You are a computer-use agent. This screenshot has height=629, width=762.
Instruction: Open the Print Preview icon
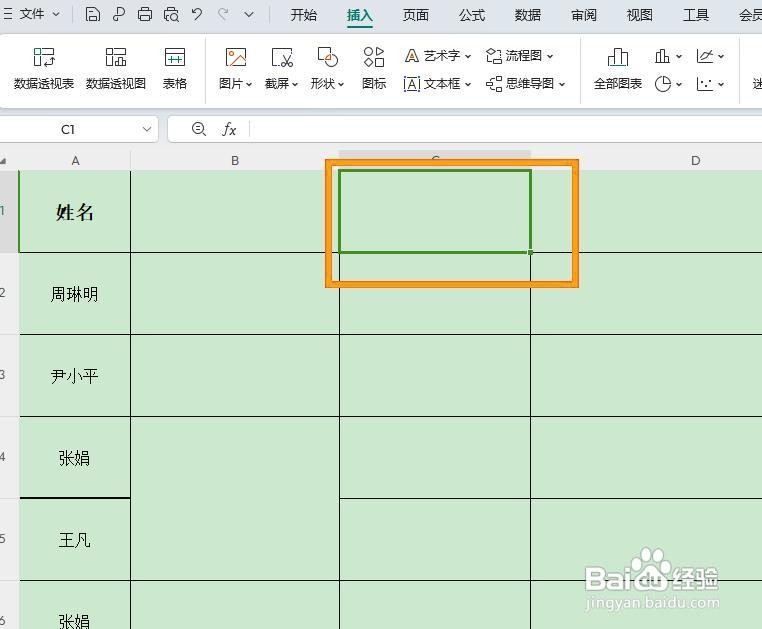pyautogui.click(x=171, y=15)
